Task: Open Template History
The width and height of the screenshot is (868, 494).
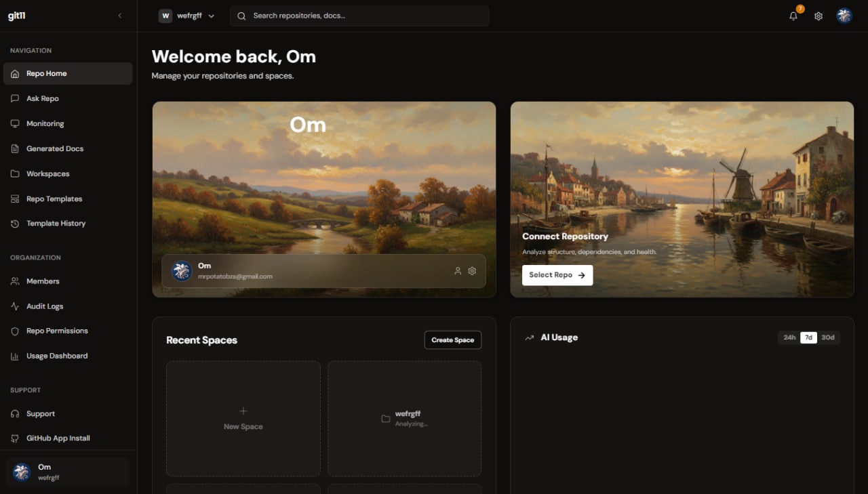Action: (55, 223)
